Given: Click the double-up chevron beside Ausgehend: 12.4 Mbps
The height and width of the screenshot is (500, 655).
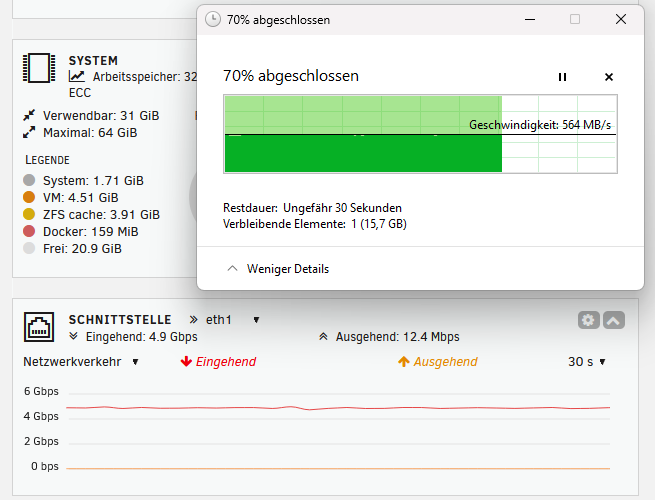Looking at the screenshot, I should [323, 336].
